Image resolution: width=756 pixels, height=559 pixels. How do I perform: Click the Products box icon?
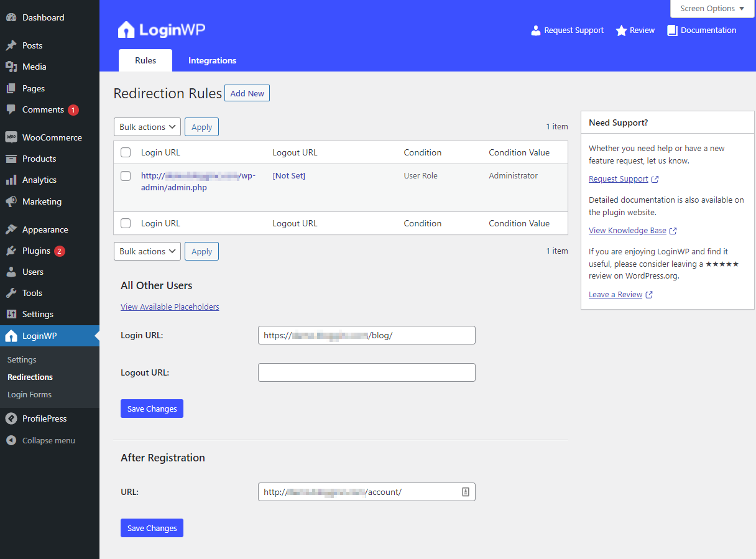click(11, 159)
